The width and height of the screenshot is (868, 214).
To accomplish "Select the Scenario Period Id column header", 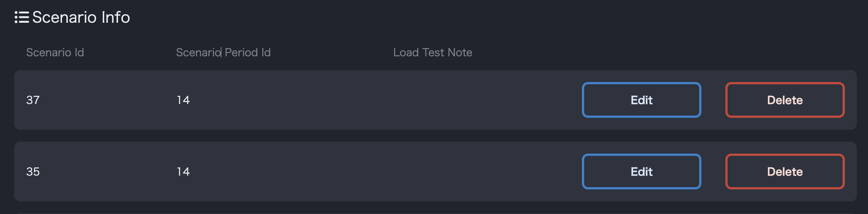I will click(223, 53).
